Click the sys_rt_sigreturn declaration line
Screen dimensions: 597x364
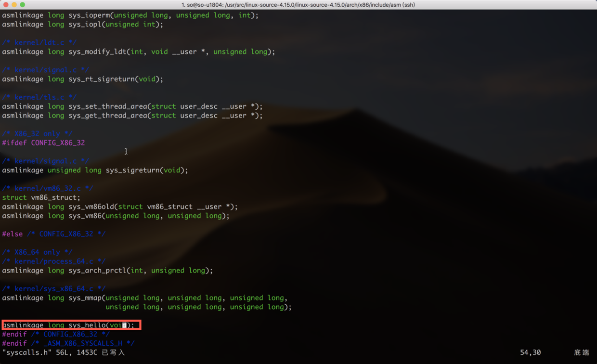(x=82, y=79)
